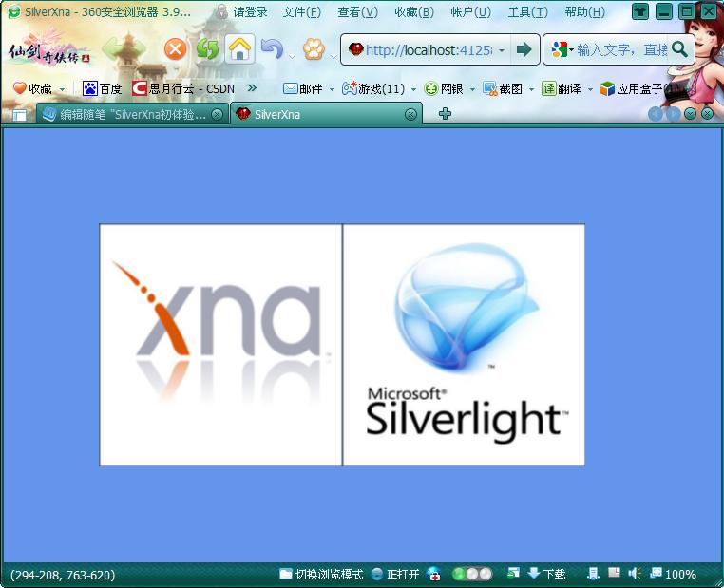The height and width of the screenshot is (588, 724).
Task: Open the 游戏(11) games tool
Action: (x=373, y=88)
